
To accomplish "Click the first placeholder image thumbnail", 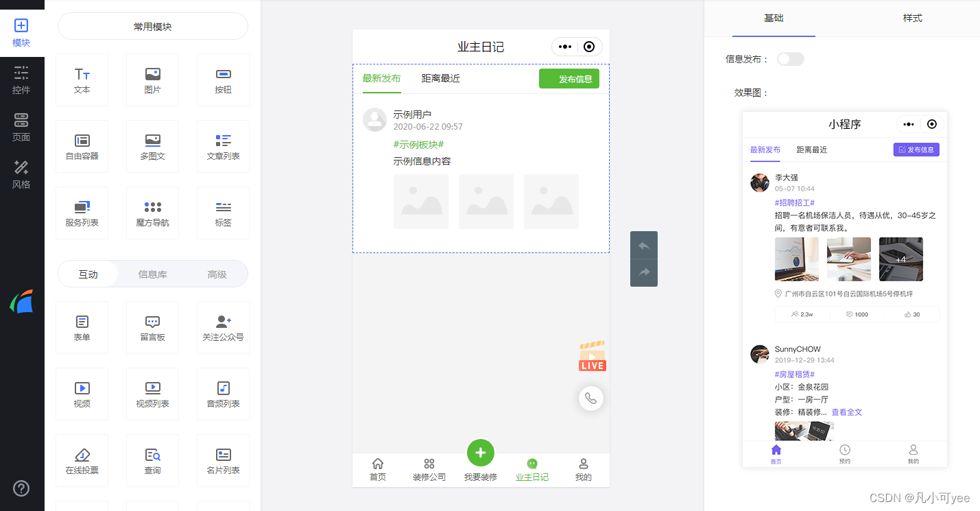I will tap(421, 202).
